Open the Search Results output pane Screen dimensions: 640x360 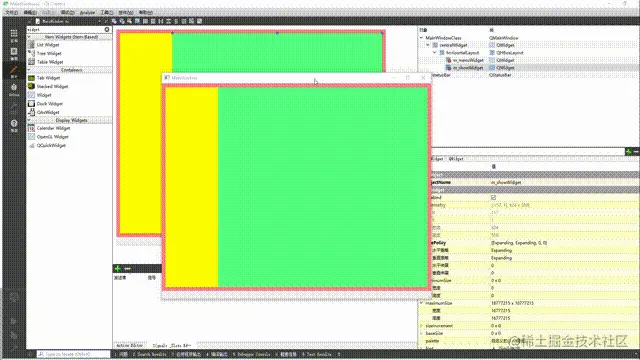click(x=150, y=354)
